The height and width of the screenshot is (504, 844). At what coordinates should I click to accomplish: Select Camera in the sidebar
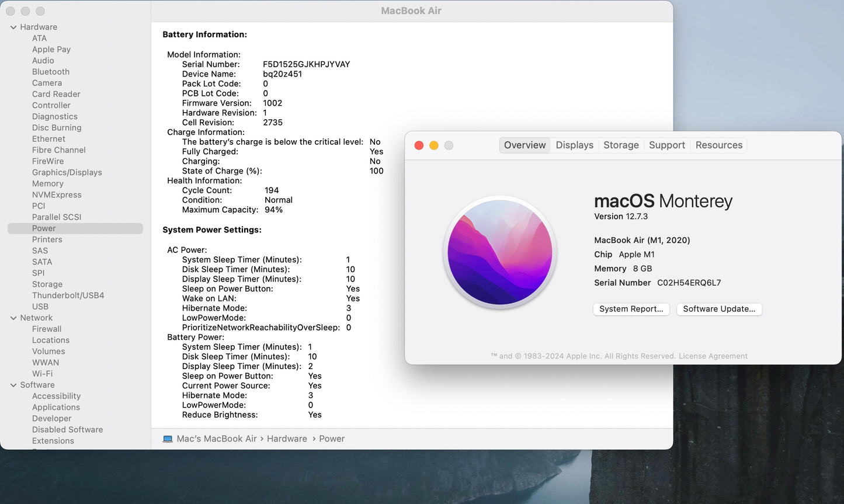point(47,83)
